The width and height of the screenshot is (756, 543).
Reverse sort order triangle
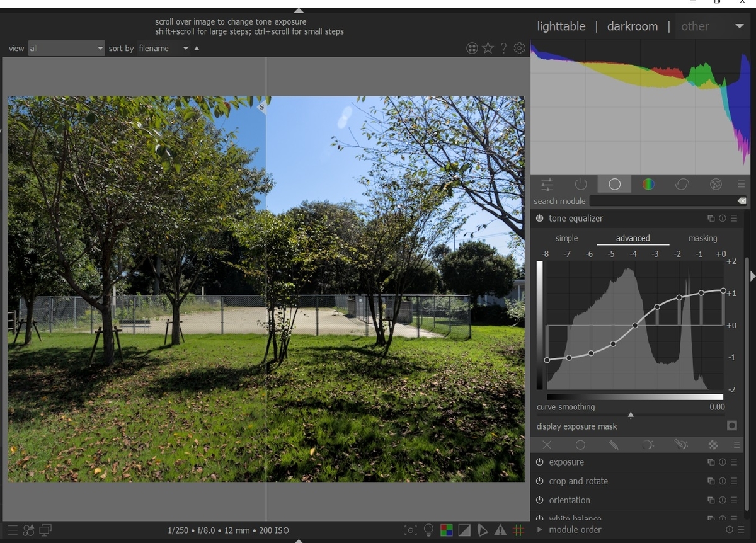197,48
